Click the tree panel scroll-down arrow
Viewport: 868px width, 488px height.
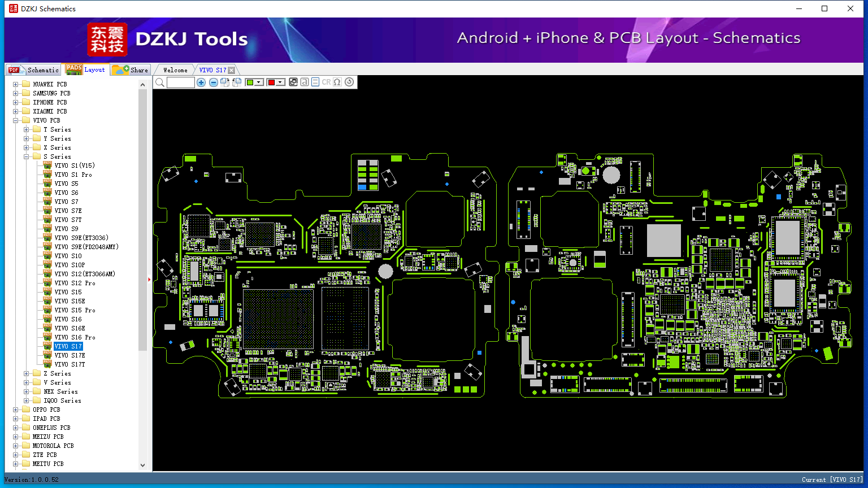click(142, 465)
